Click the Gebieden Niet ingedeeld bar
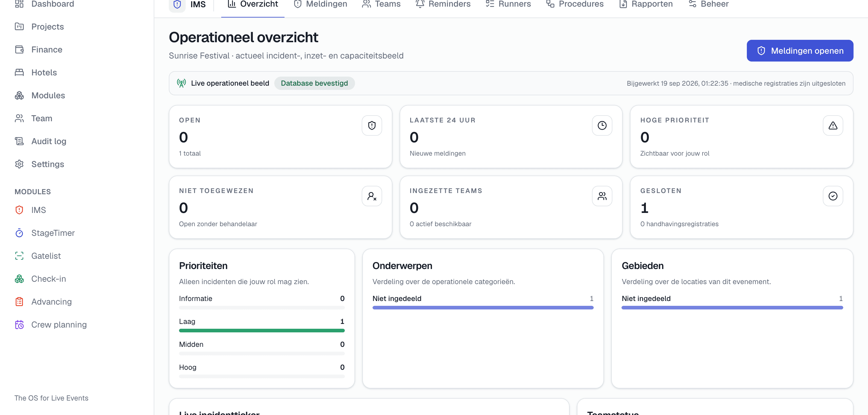Screen dimensions: 868x415 (732, 307)
